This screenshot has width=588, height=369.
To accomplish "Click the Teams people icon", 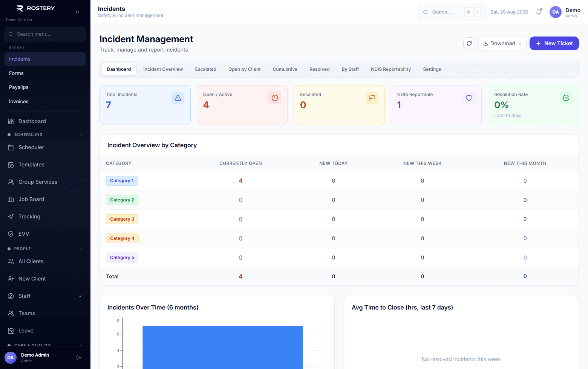I will 11,313.
